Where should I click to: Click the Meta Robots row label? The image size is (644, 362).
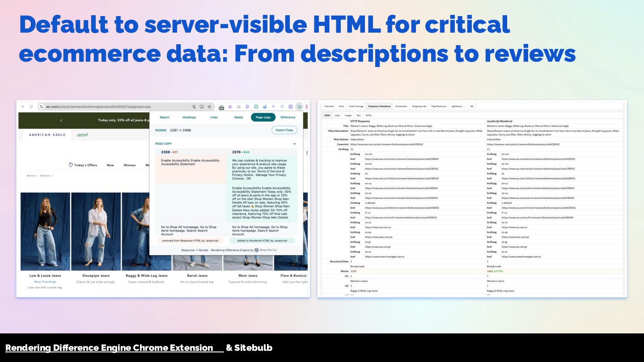click(x=341, y=139)
